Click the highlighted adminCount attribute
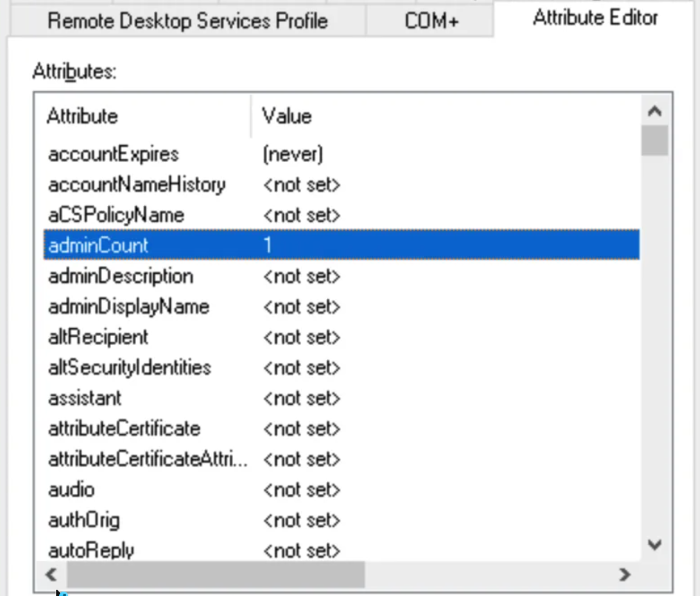 pos(98,246)
